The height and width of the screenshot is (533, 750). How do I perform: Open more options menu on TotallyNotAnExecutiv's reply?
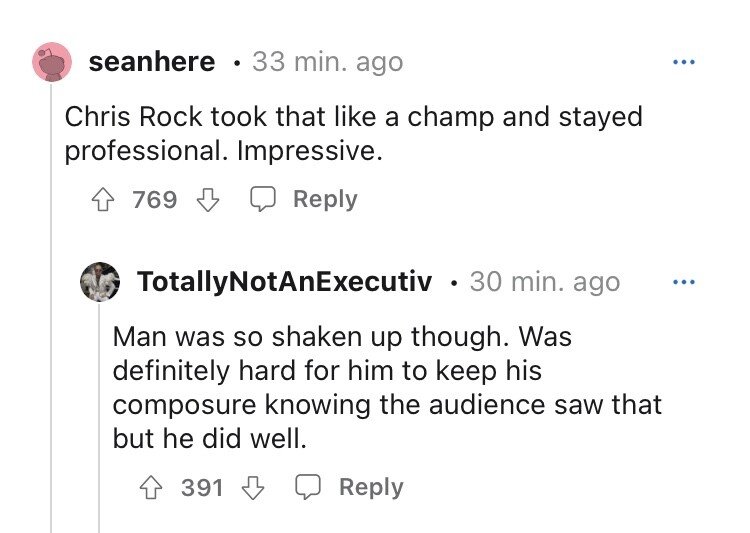683,282
